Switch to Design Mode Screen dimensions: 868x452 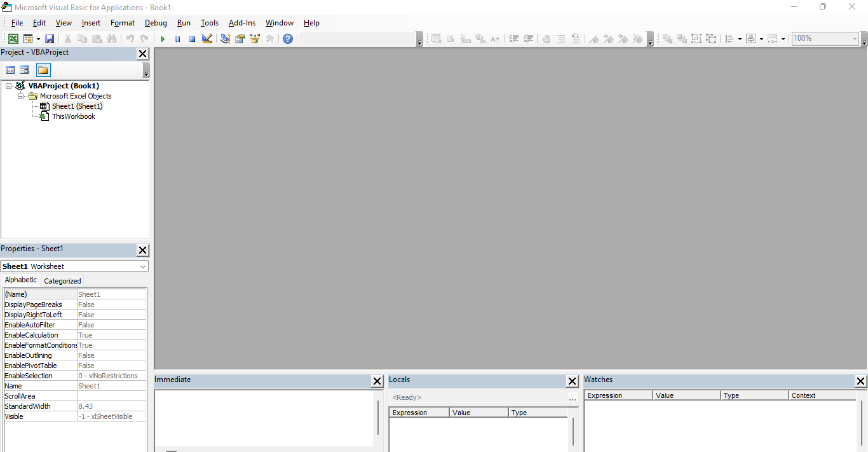tap(207, 38)
